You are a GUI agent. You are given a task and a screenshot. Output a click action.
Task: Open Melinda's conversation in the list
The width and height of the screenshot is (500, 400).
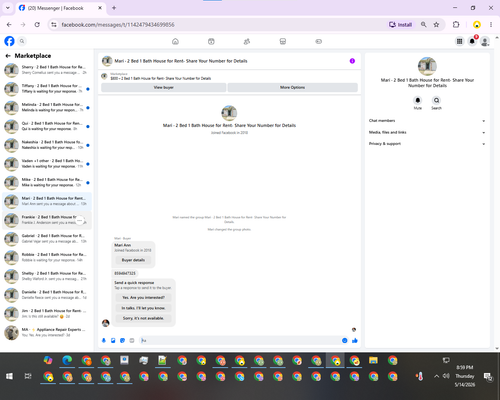tap(47, 107)
